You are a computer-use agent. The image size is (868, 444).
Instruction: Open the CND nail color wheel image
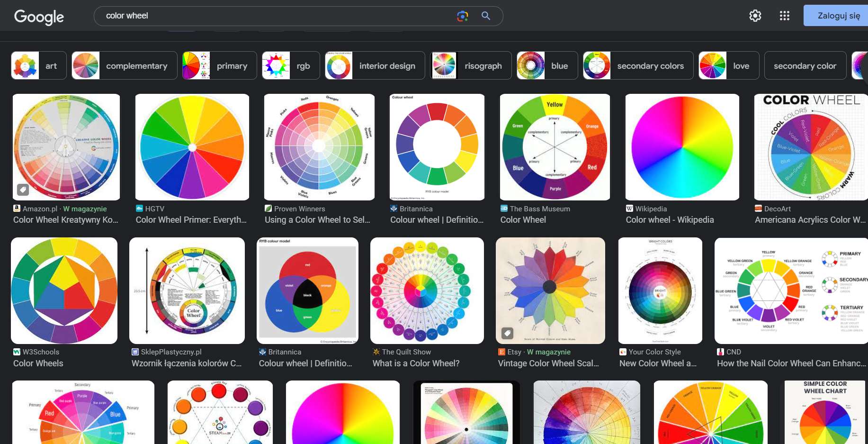[791, 290]
